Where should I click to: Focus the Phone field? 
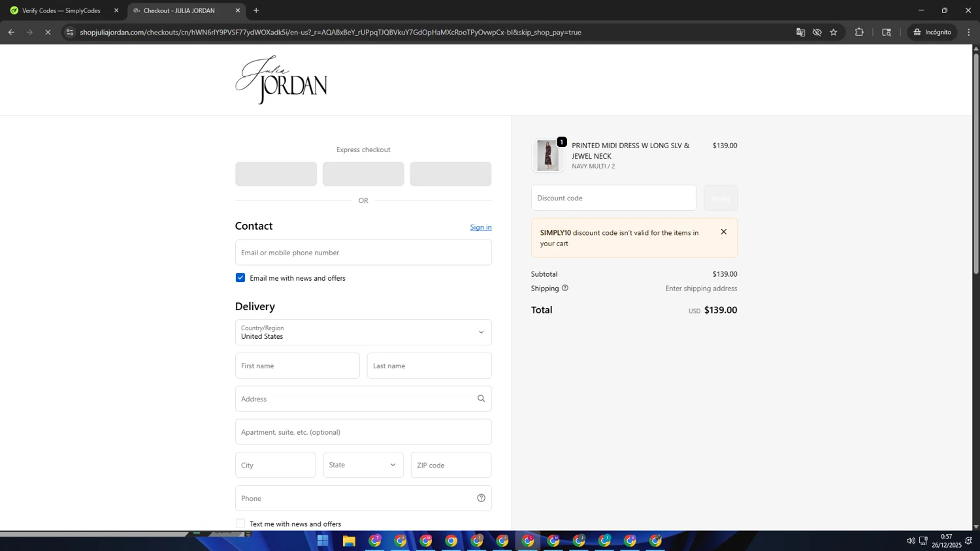(x=363, y=498)
